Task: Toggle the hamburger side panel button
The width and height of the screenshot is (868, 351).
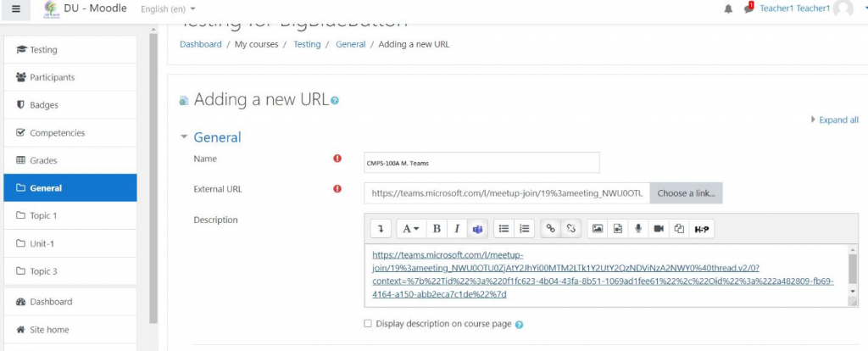Action: (16, 8)
